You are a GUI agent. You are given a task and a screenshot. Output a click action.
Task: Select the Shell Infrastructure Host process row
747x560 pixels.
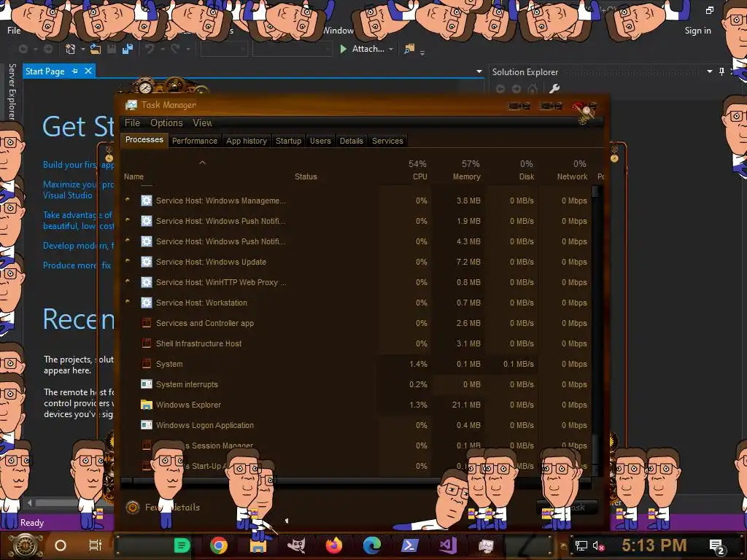pyautogui.click(x=356, y=343)
